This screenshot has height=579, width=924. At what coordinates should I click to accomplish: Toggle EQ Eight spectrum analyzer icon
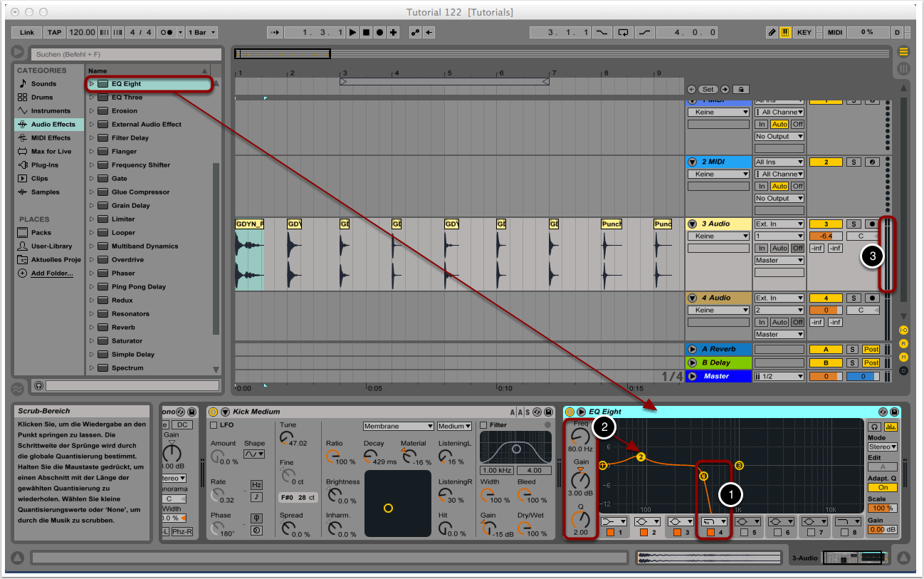pos(890,427)
